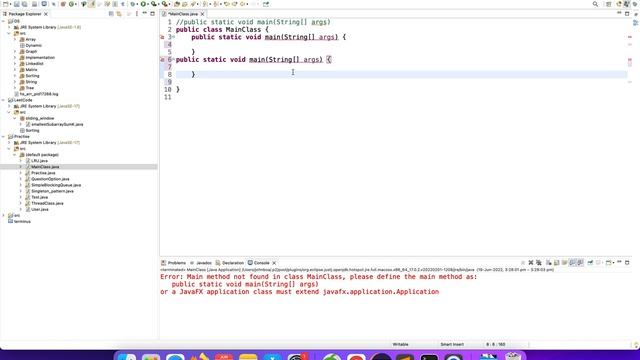Switch to the Problems tab
This screenshot has height=360, width=640.
(x=173, y=263)
